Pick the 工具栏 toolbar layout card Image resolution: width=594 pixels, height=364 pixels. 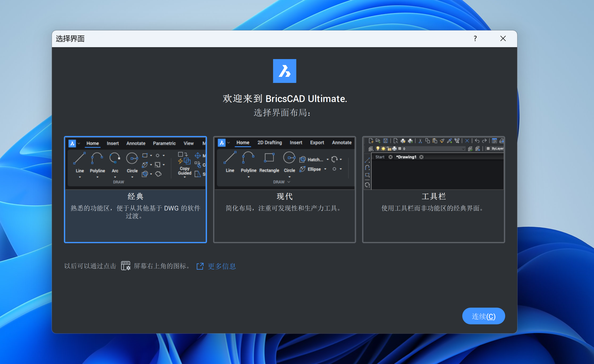point(433,189)
